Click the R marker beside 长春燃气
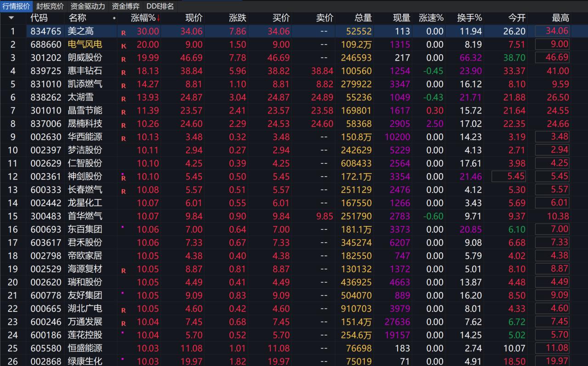 [x=123, y=191]
